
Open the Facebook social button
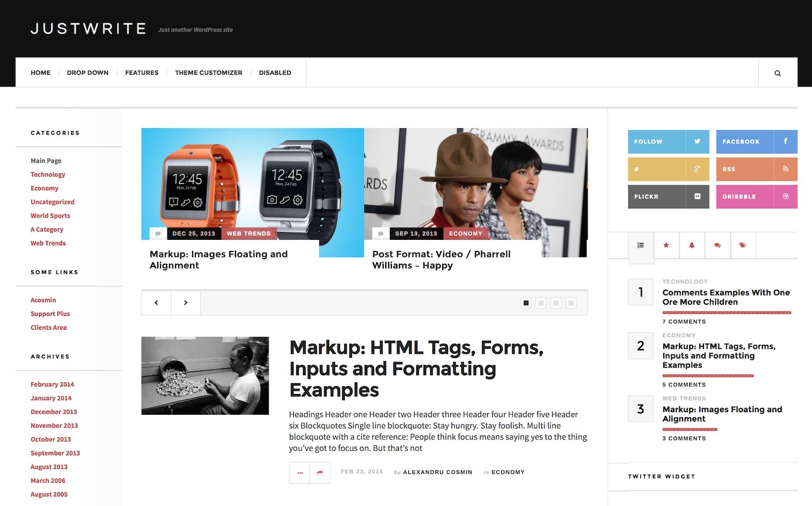click(x=756, y=142)
